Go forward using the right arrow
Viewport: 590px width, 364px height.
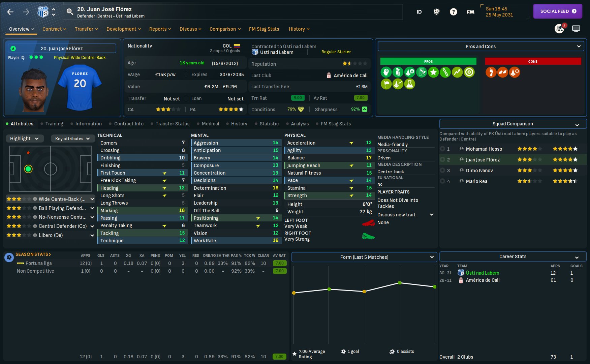pyautogui.click(x=26, y=12)
